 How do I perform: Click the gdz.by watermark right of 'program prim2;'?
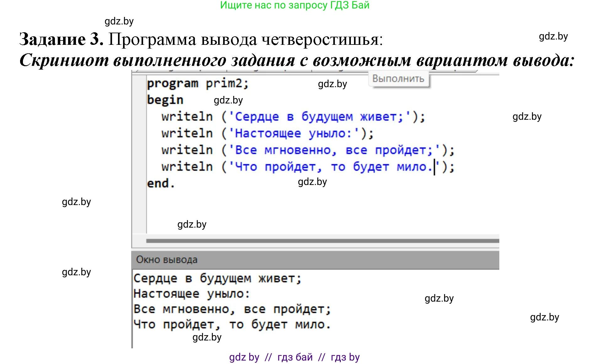[x=332, y=84]
